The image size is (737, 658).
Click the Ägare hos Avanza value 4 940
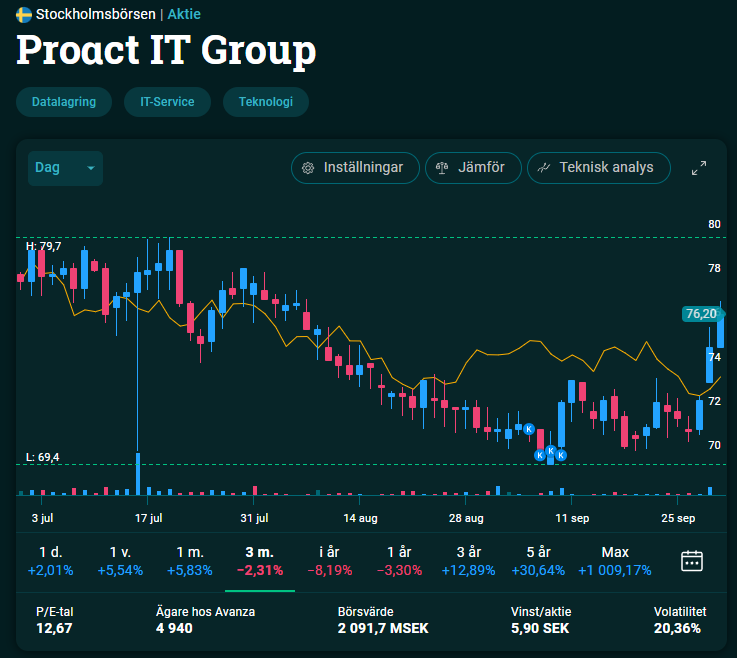point(174,628)
